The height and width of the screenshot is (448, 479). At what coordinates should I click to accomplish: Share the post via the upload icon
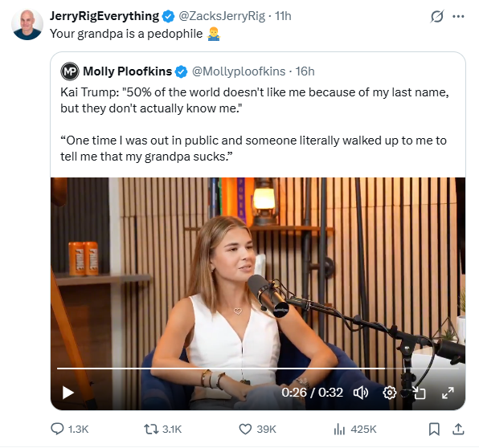pyautogui.click(x=458, y=429)
